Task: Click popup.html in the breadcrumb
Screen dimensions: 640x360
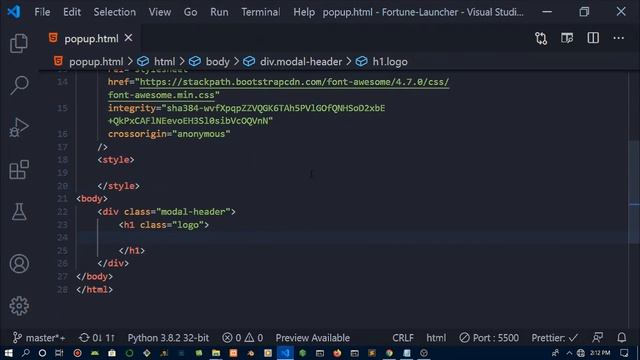Action: [96, 62]
